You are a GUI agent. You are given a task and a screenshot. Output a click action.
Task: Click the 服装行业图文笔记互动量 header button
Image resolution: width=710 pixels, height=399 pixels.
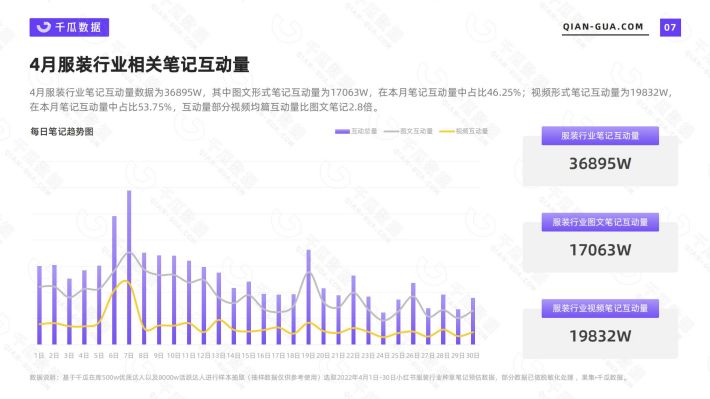[x=600, y=222]
